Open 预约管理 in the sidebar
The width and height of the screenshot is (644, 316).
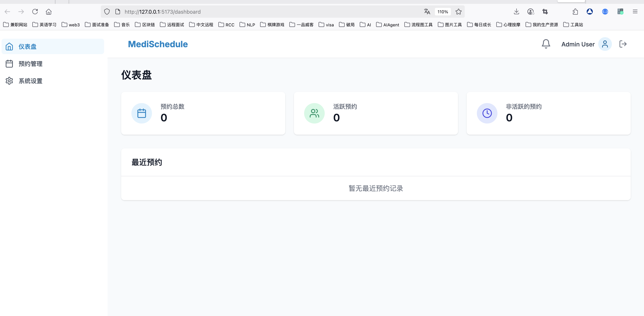(x=30, y=64)
